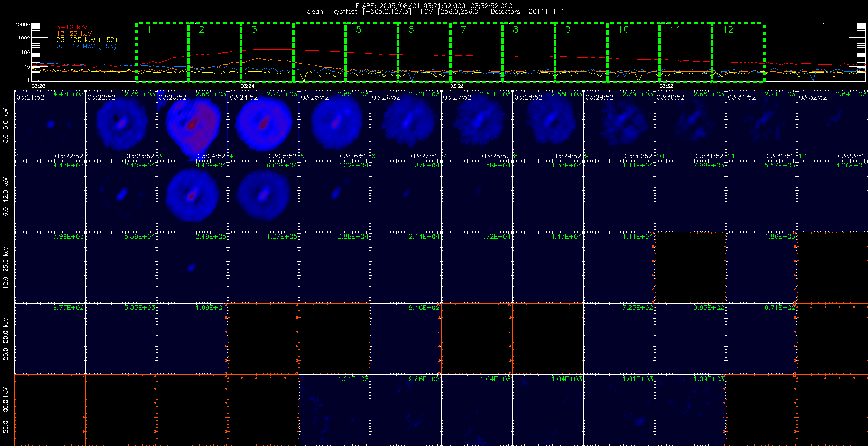The width and height of the screenshot is (868, 446).
Task: Click the '03:33:52' end time label
Action: point(852,156)
